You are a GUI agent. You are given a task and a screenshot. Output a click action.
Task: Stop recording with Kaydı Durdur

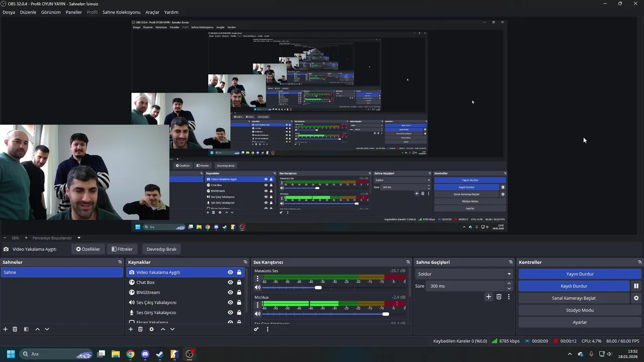point(574,286)
